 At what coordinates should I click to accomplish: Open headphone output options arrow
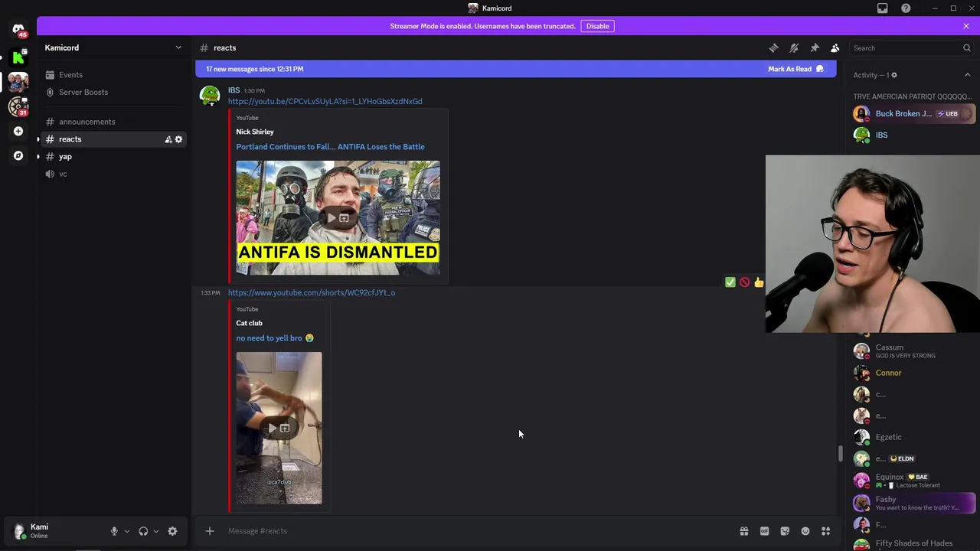155,531
